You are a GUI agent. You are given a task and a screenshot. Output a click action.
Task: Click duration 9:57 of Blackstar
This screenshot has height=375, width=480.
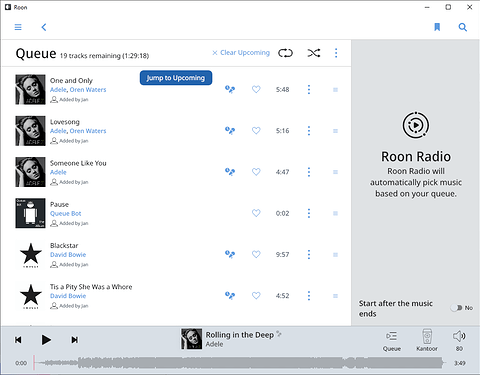coord(282,255)
